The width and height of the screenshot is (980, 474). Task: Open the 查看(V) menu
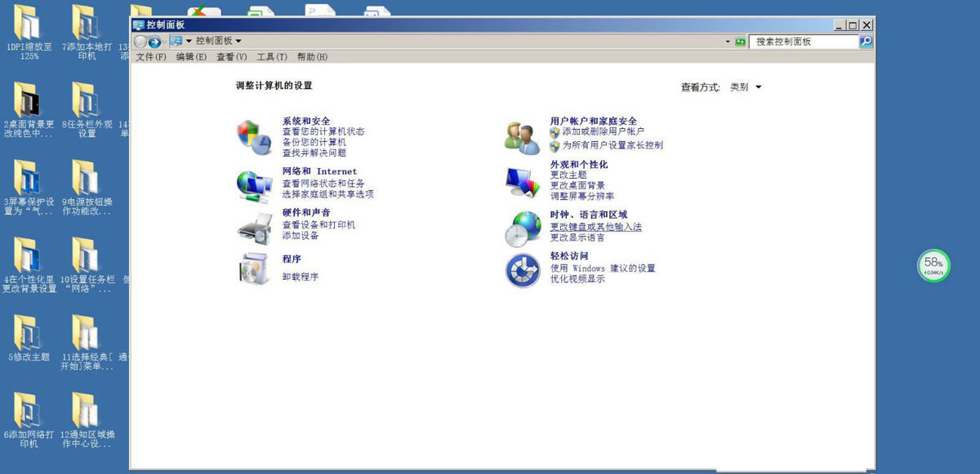click(233, 56)
